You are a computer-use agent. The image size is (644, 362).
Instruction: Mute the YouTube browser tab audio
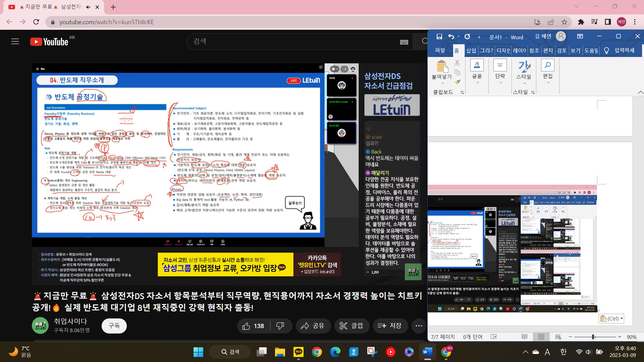point(88,7)
